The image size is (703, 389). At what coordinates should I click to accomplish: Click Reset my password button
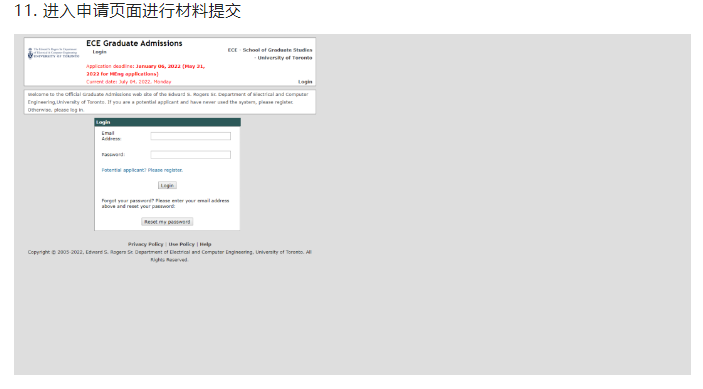pyautogui.click(x=167, y=222)
